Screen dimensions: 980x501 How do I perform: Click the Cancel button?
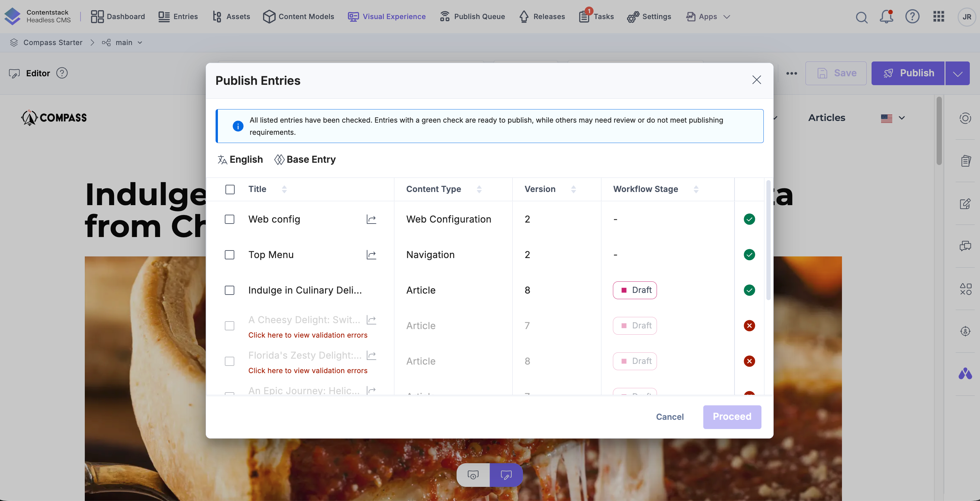coord(669,417)
